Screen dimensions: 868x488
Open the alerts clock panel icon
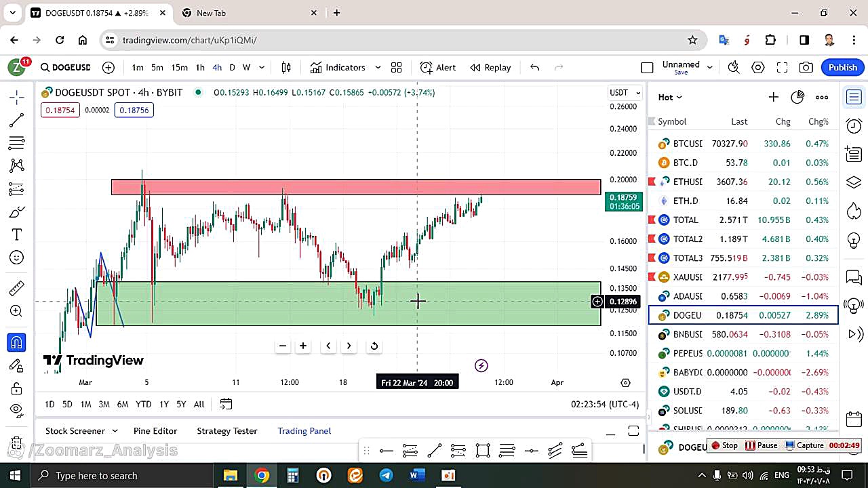coord(854,126)
